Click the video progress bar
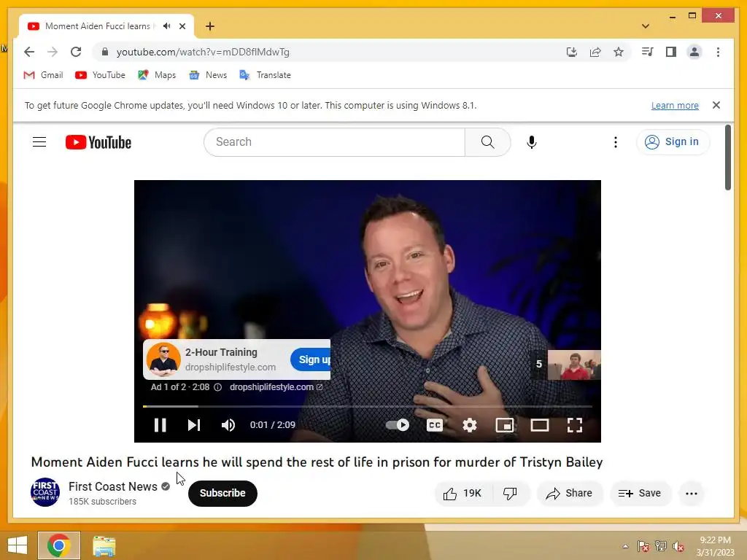This screenshot has height=560, width=747. (x=368, y=406)
